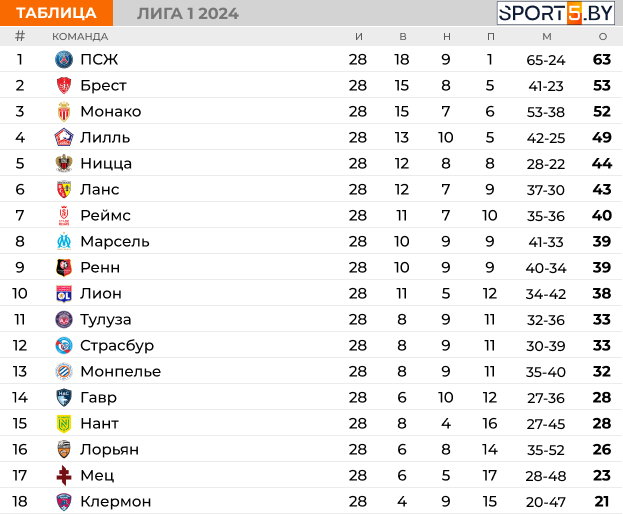Click the Marseille club crest icon
Image resolution: width=623 pixels, height=514 pixels.
click(x=64, y=241)
